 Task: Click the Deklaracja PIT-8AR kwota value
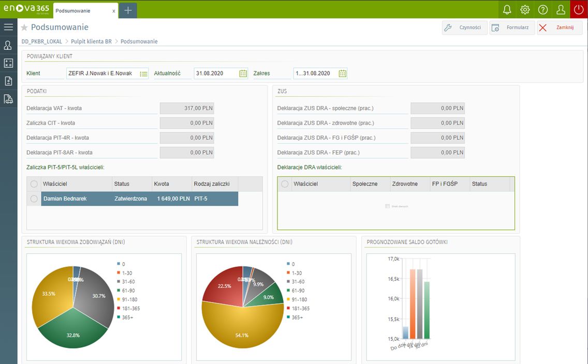pos(187,153)
